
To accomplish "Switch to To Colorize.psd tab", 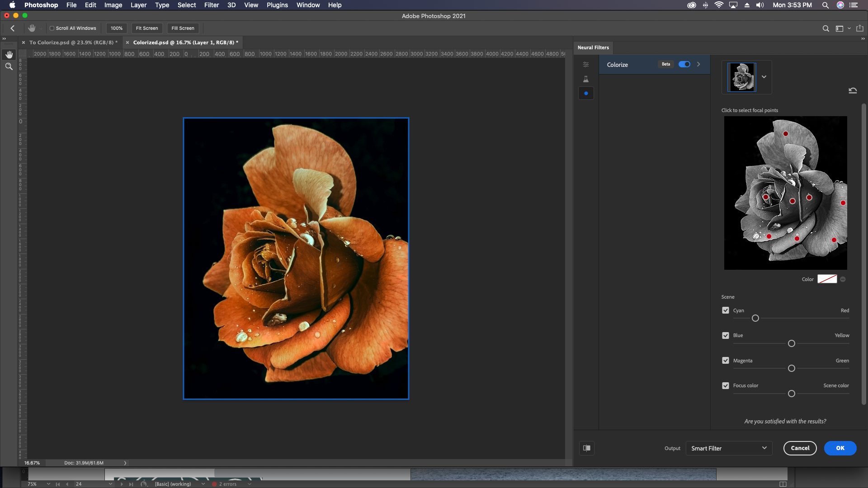I will coord(72,42).
